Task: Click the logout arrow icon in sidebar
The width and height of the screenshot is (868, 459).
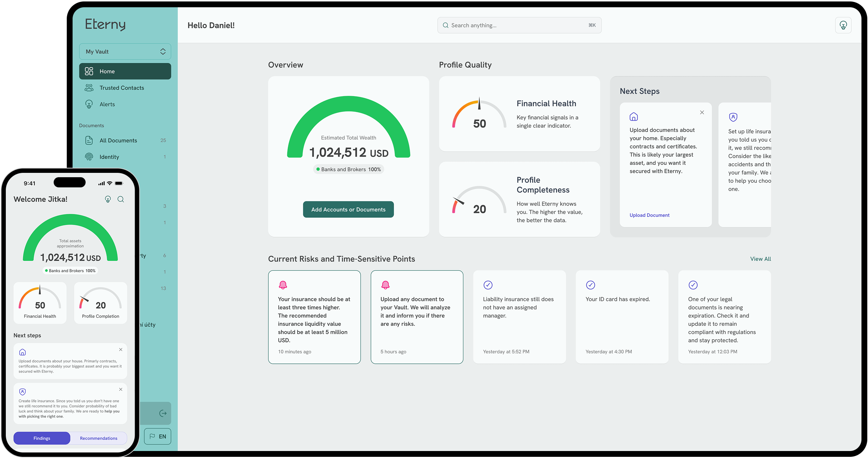Action: click(x=163, y=413)
